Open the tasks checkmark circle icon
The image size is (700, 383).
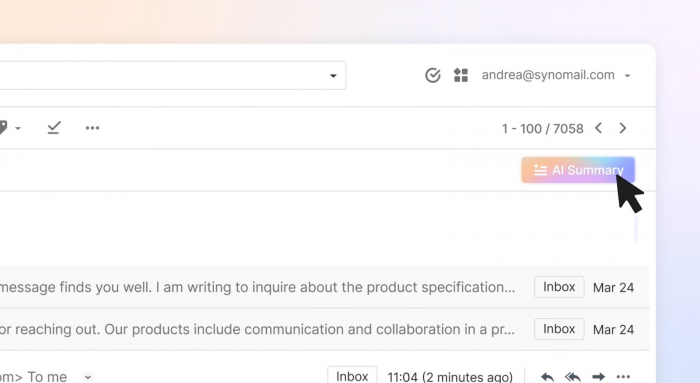tap(433, 75)
